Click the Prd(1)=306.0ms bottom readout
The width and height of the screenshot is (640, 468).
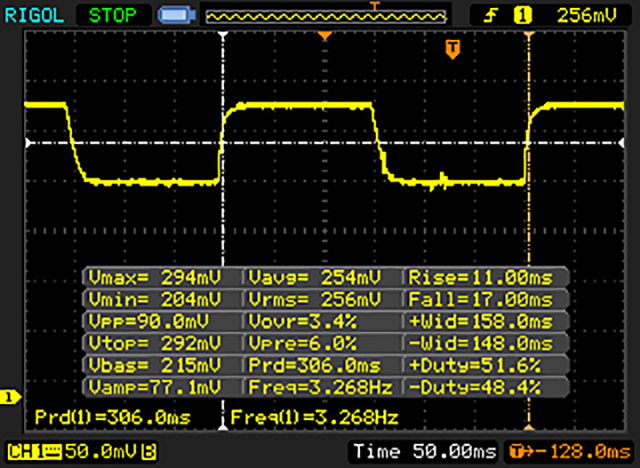[x=113, y=417]
